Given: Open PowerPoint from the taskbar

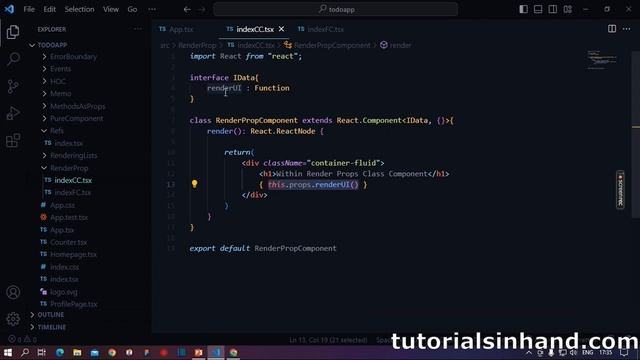Looking at the screenshot, I should tap(198, 352).
